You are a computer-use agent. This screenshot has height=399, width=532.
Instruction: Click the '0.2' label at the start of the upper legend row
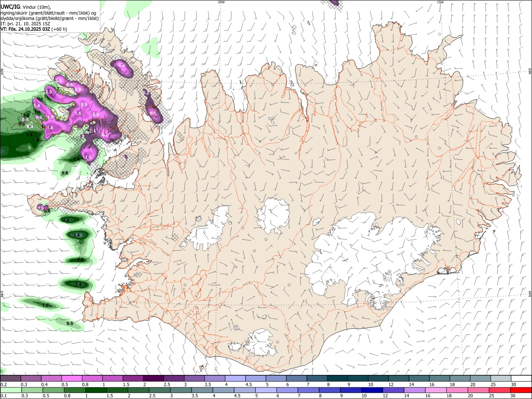coord(3,384)
